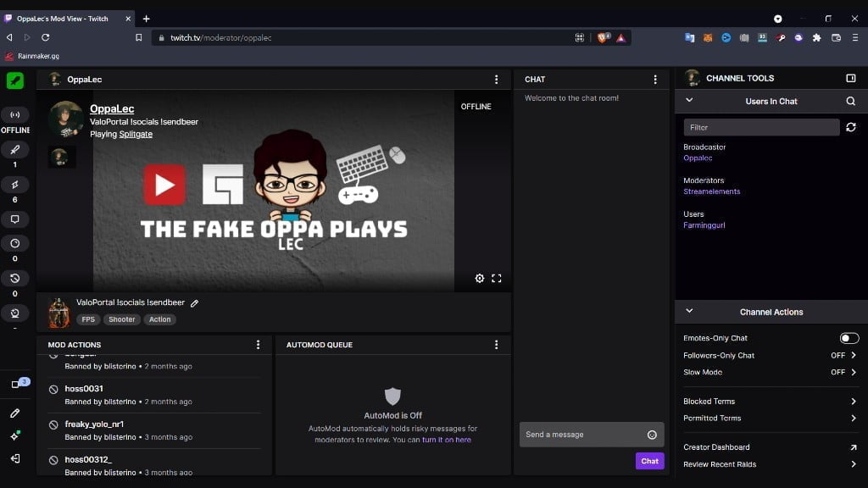Expand Review Recent Raids chevron

point(853,464)
